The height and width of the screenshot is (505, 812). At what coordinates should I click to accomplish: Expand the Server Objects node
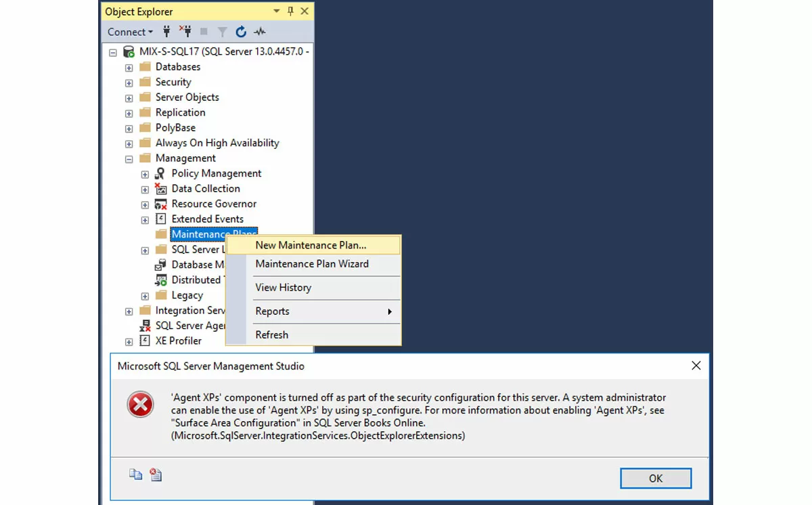pos(129,97)
